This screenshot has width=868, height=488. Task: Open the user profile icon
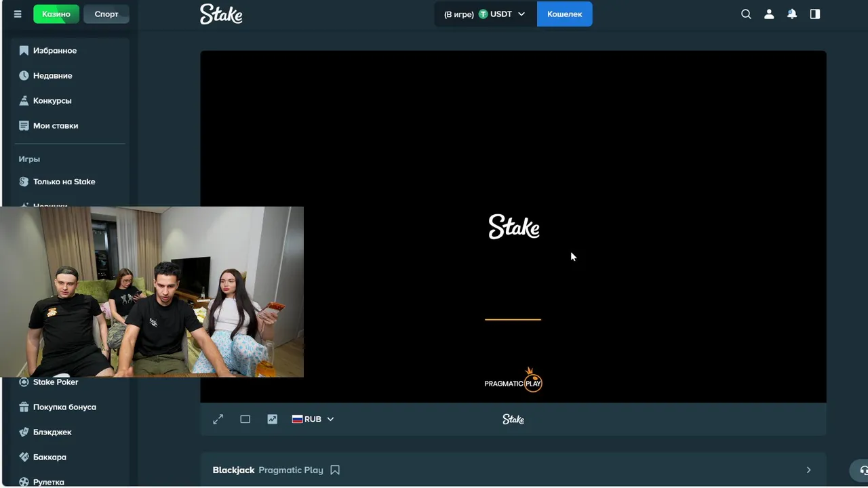click(x=769, y=14)
